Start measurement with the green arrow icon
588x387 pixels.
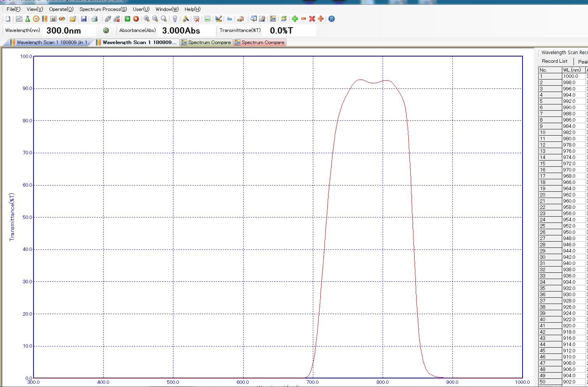[127, 19]
